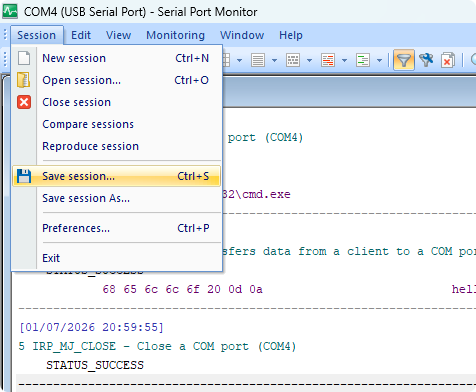Image resolution: width=476 pixels, height=392 pixels.
Task: Select Save session As... entry
Action: pyautogui.click(x=116, y=198)
